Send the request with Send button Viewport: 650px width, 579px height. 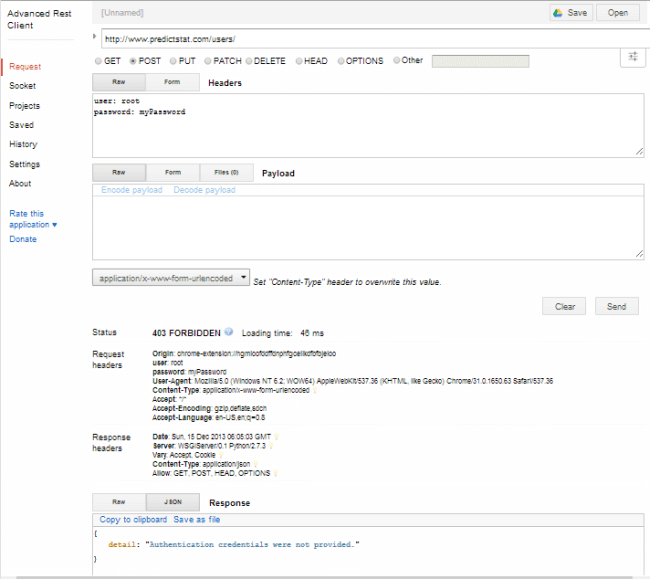point(616,306)
